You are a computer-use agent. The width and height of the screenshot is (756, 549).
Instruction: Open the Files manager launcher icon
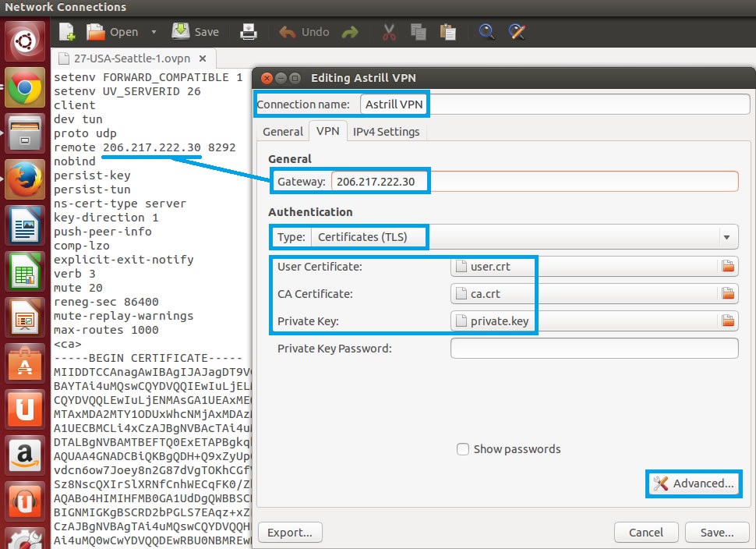(x=25, y=133)
